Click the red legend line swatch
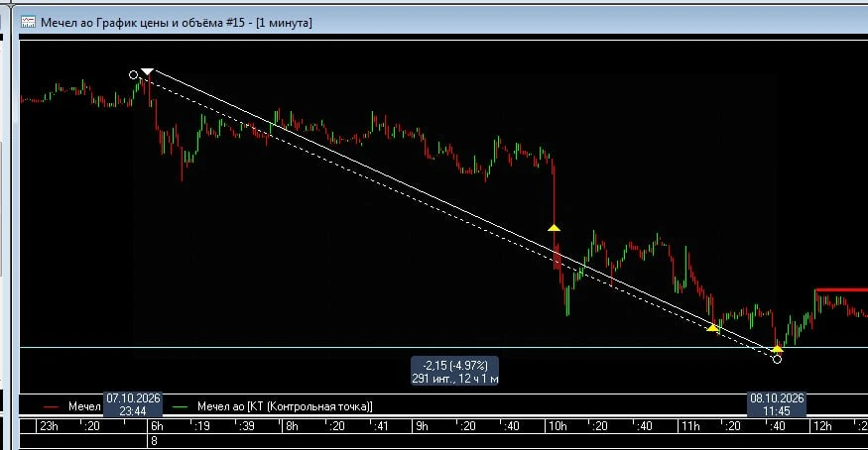The height and width of the screenshot is (450, 868). pos(51,406)
